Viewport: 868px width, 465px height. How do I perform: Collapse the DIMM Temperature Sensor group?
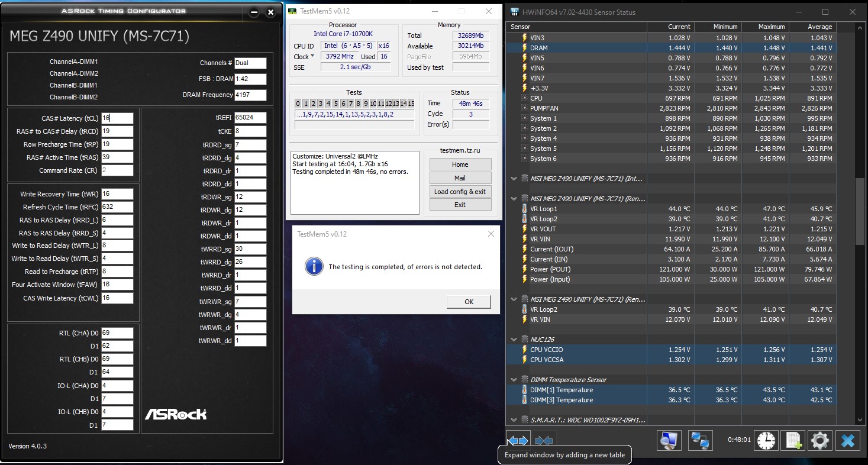click(x=514, y=380)
